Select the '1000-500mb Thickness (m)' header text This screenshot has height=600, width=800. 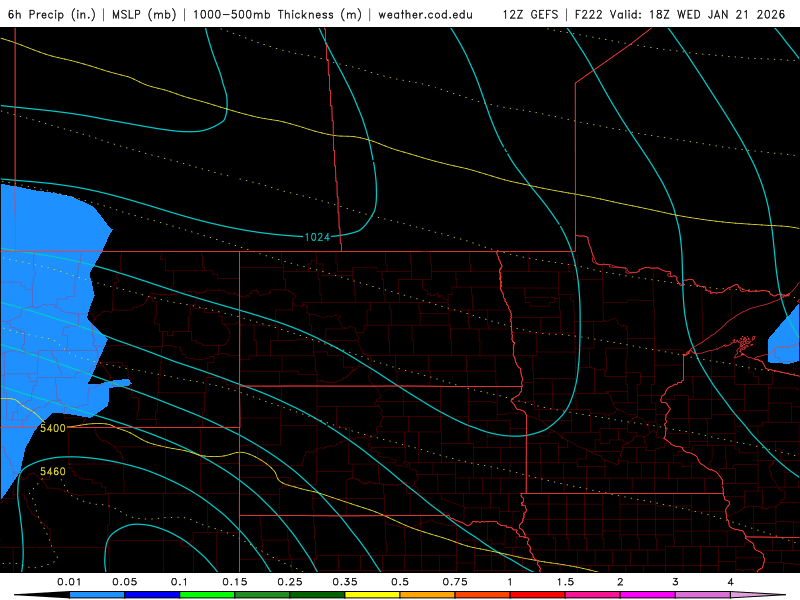click(x=277, y=14)
